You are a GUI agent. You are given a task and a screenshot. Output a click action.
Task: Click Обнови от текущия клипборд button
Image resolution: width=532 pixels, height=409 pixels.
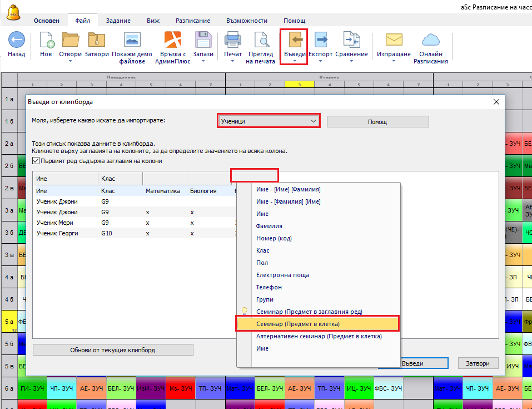tap(112, 350)
